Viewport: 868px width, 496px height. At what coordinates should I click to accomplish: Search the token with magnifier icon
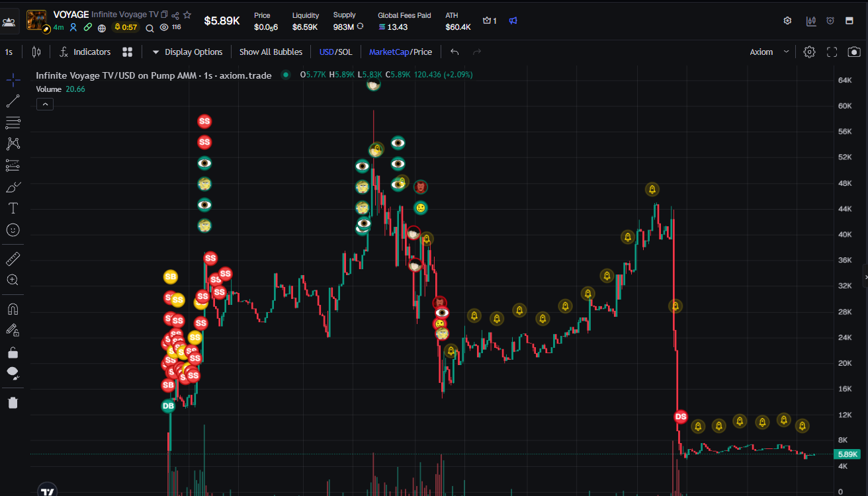(x=150, y=28)
